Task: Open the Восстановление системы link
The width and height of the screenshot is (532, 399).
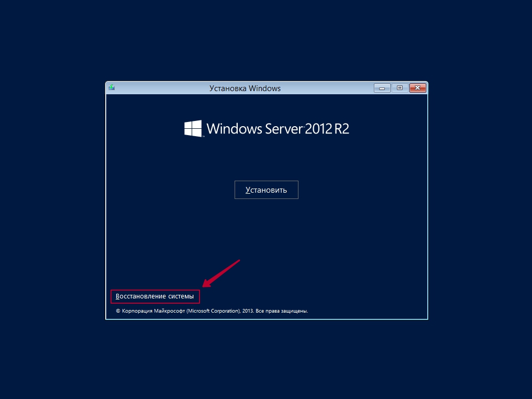Action: [154, 296]
